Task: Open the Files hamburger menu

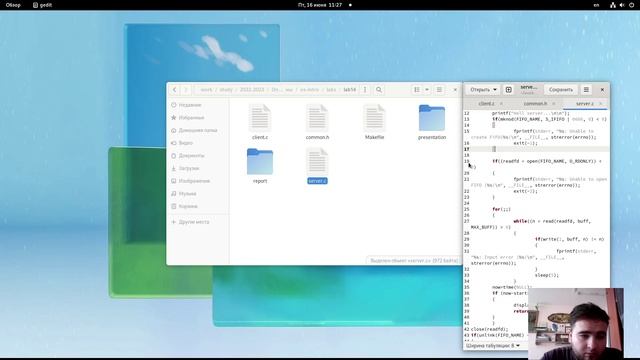Action: (439, 90)
